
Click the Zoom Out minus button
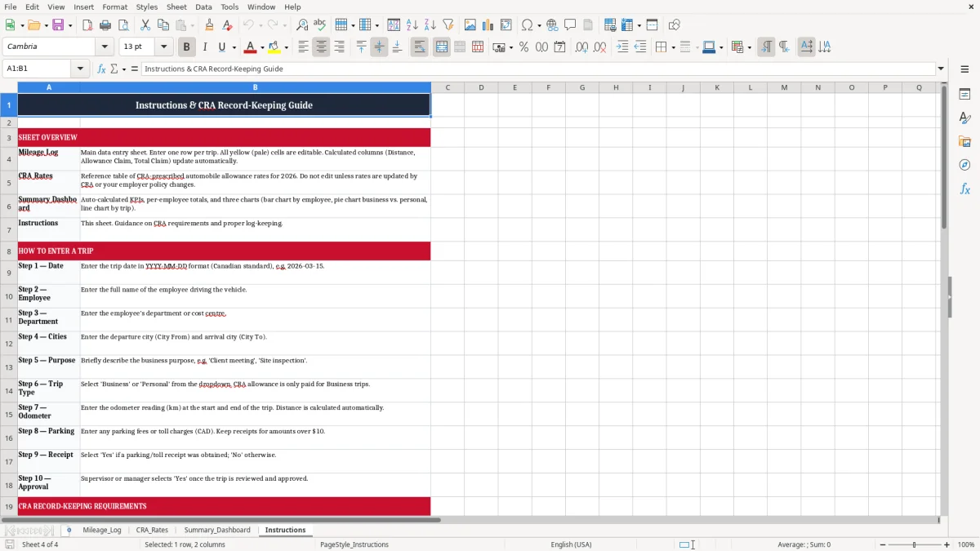tap(883, 544)
